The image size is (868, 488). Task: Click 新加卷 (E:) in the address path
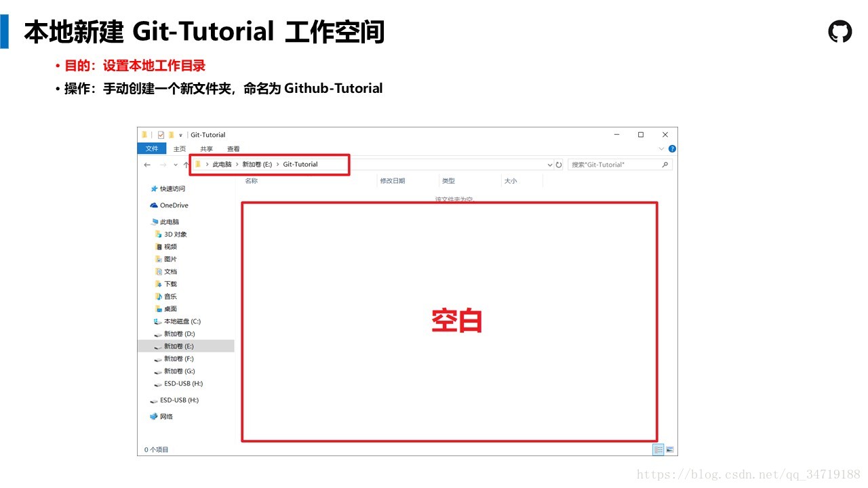point(257,165)
